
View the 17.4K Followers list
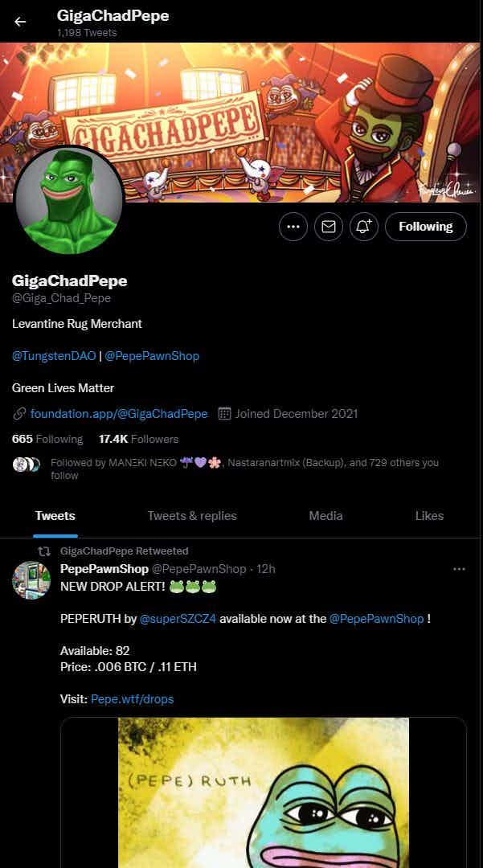click(138, 439)
